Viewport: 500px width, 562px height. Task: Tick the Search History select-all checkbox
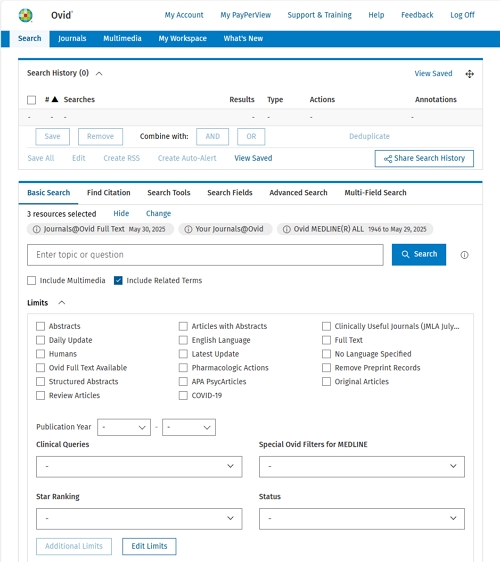point(32,100)
